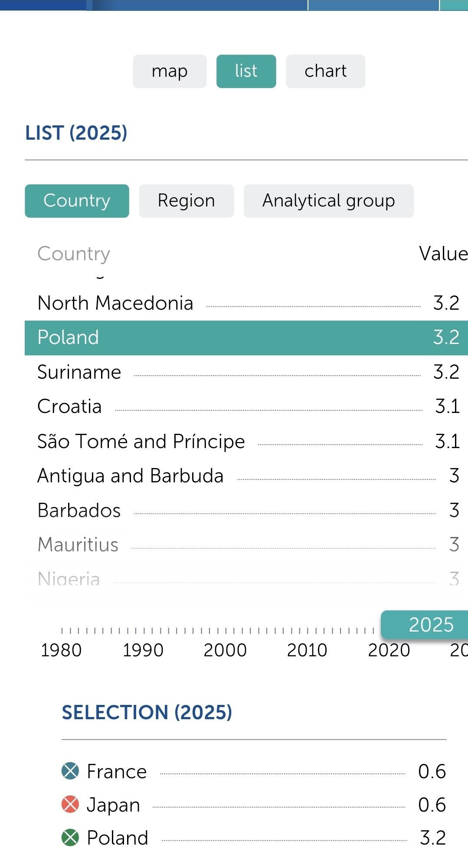Sort by the Value column header
Image resolution: width=468 pixels, height=868 pixels.
(x=442, y=254)
